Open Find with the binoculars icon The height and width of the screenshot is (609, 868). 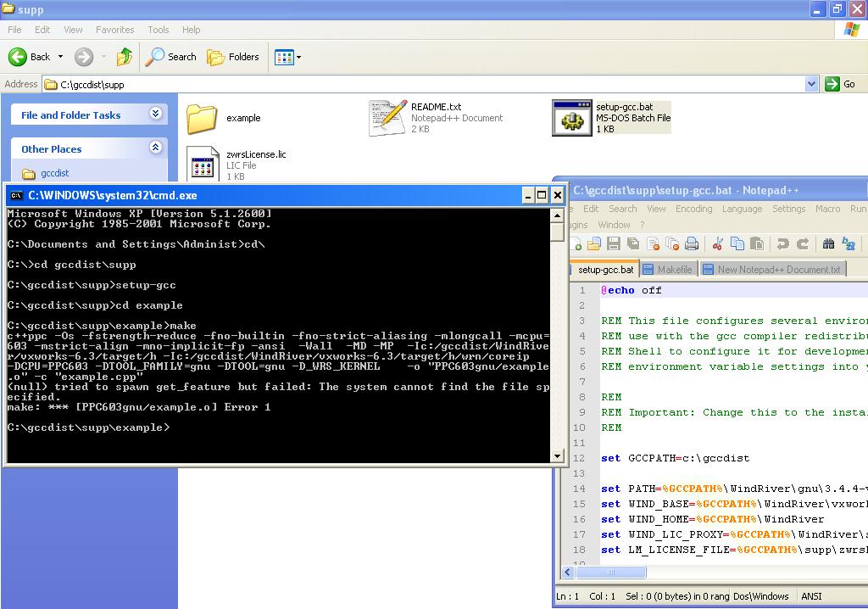[x=828, y=244]
